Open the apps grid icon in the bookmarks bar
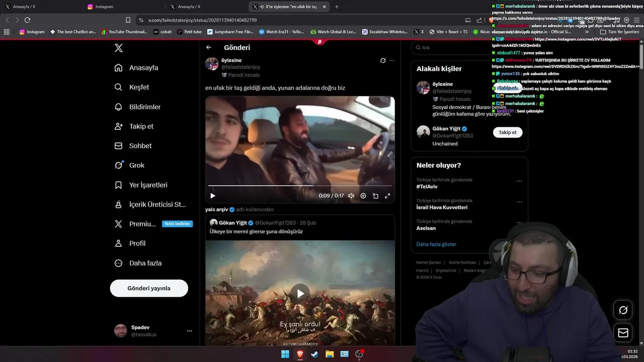 pyautogui.click(x=7, y=32)
